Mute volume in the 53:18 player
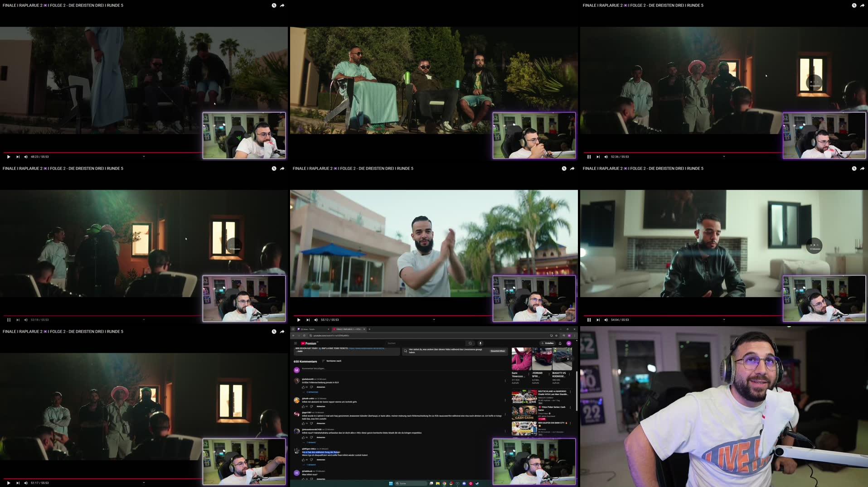868x487 pixels. click(26, 320)
